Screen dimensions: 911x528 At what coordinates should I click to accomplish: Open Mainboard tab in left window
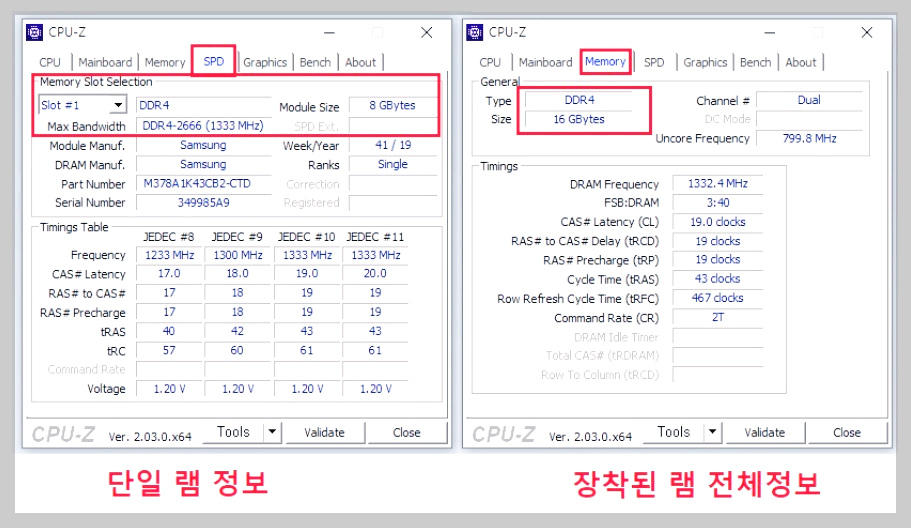pyautogui.click(x=105, y=62)
